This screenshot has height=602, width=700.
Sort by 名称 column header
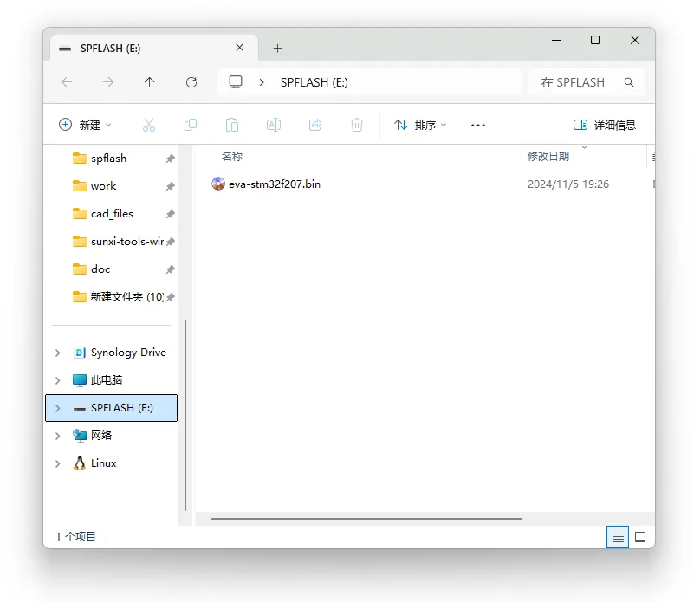pos(232,157)
